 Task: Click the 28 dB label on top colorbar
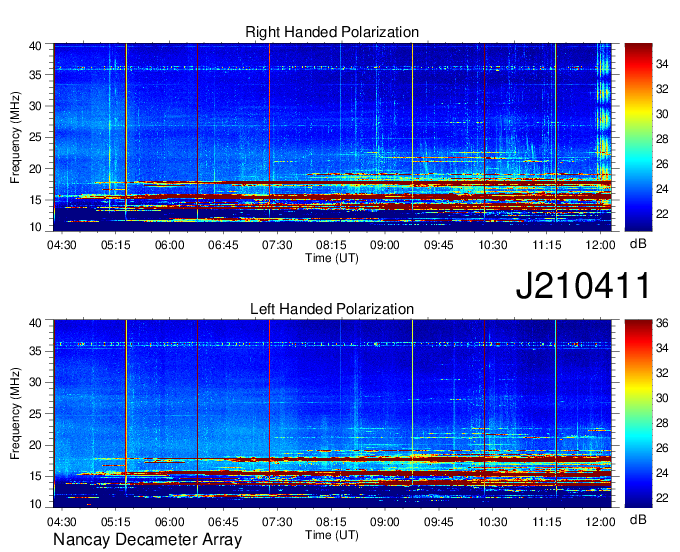[x=662, y=139]
